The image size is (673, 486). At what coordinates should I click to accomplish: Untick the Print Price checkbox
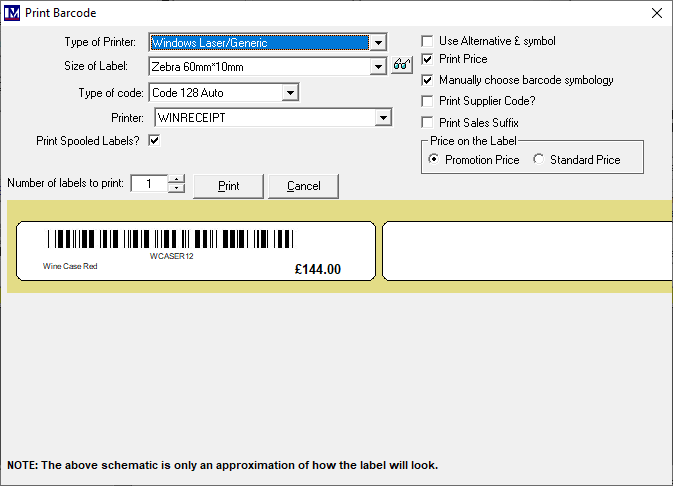(x=427, y=59)
